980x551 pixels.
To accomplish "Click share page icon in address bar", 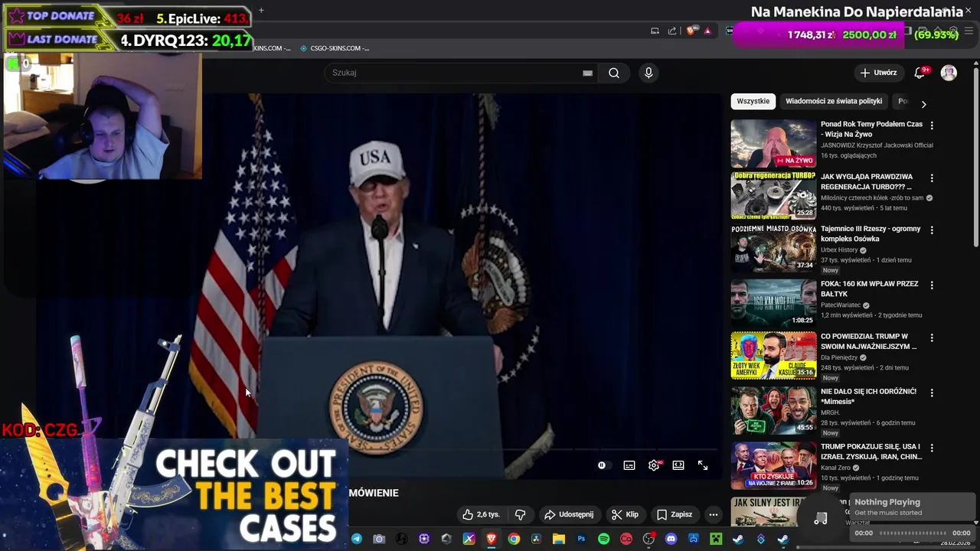I will [x=672, y=31].
